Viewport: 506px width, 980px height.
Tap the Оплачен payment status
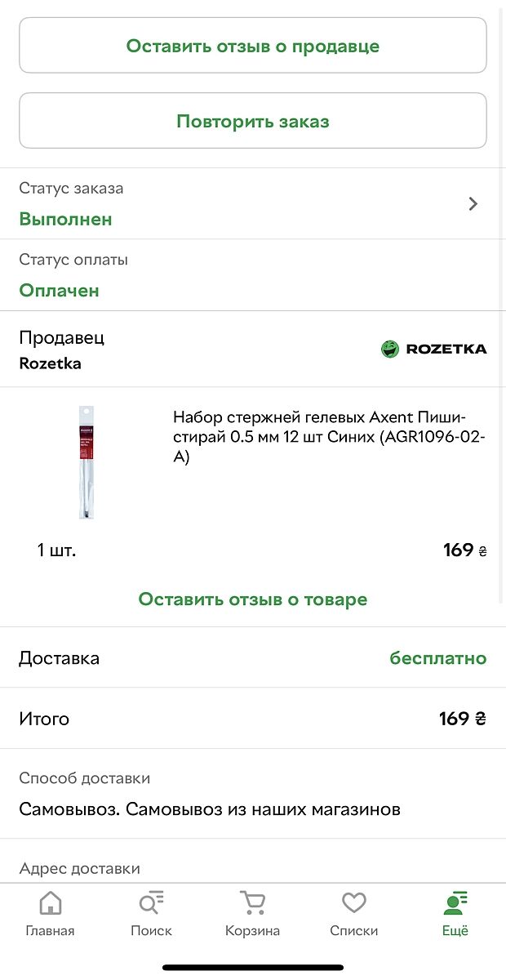coord(60,291)
